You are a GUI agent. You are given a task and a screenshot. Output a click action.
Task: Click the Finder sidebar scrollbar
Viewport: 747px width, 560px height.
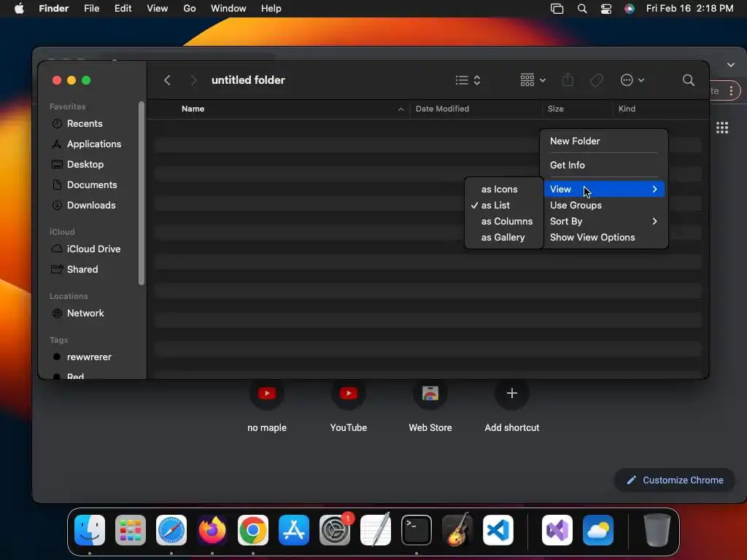point(141,192)
